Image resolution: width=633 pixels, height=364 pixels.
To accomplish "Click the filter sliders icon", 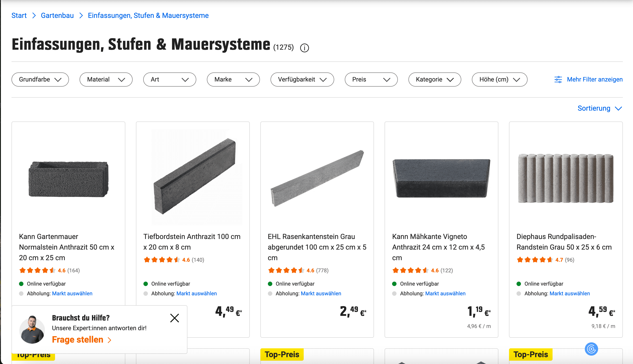I will pos(558,80).
